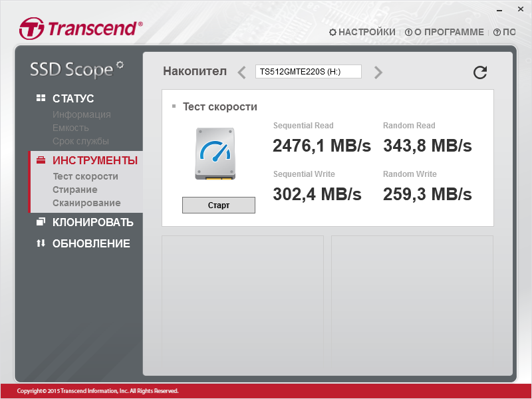532x399 pixels.
Task: Click the Sequential Read value 2476,1 MB/s
Action: pyautogui.click(x=322, y=146)
